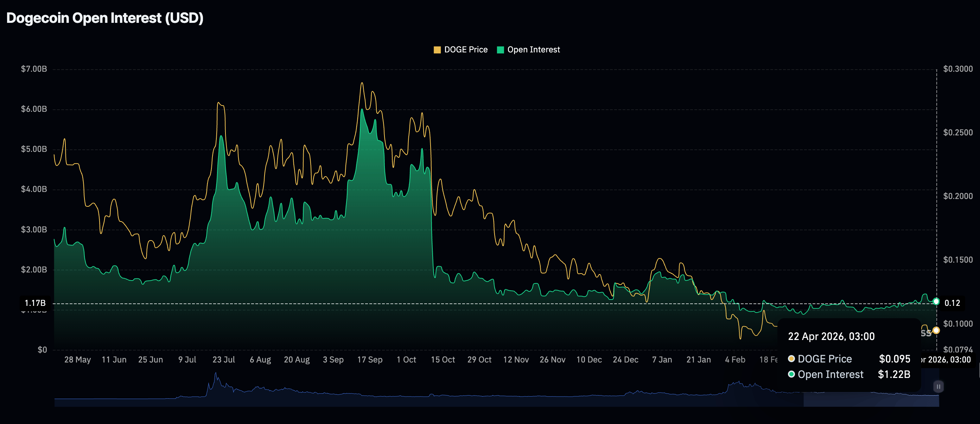Click the 22 Apr 2026 tooltip date
Viewport: 980px width, 424px height.
click(x=831, y=336)
